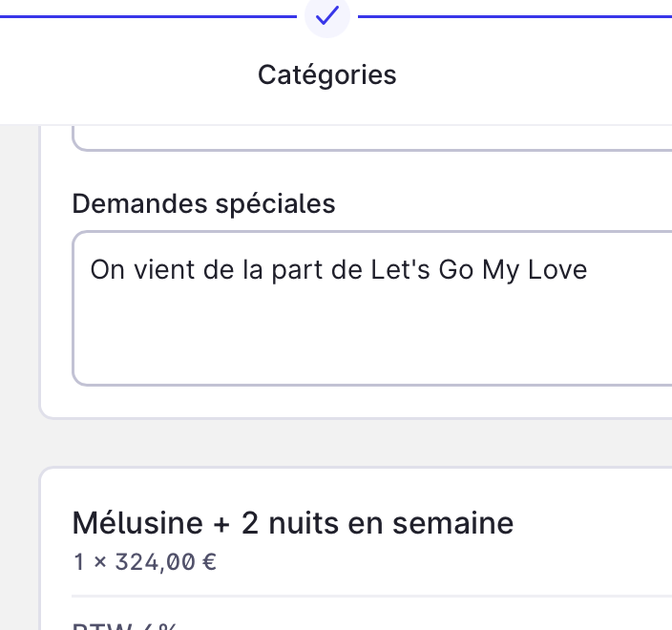
Task: Click the word Mélusine in the heading
Action: (x=137, y=523)
